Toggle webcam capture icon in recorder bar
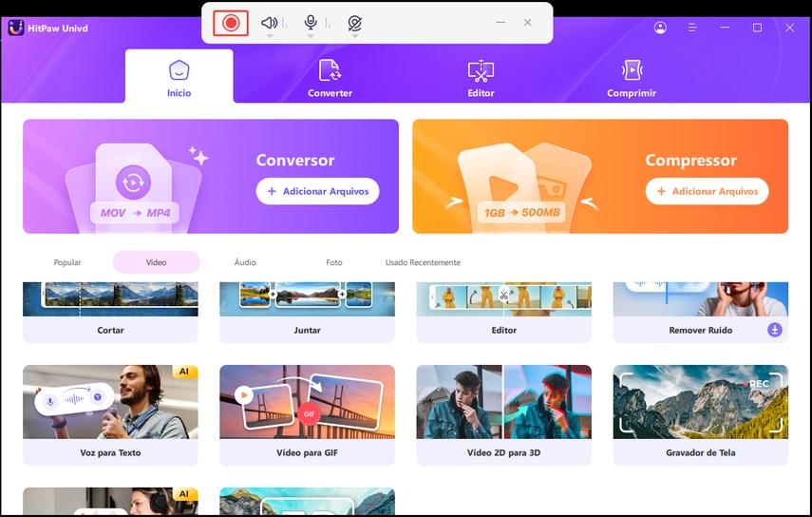 pyautogui.click(x=355, y=23)
